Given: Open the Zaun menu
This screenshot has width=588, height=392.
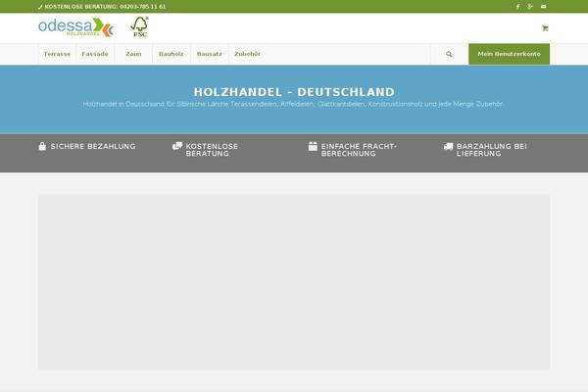Looking at the screenshot, I should click(133, 54).
